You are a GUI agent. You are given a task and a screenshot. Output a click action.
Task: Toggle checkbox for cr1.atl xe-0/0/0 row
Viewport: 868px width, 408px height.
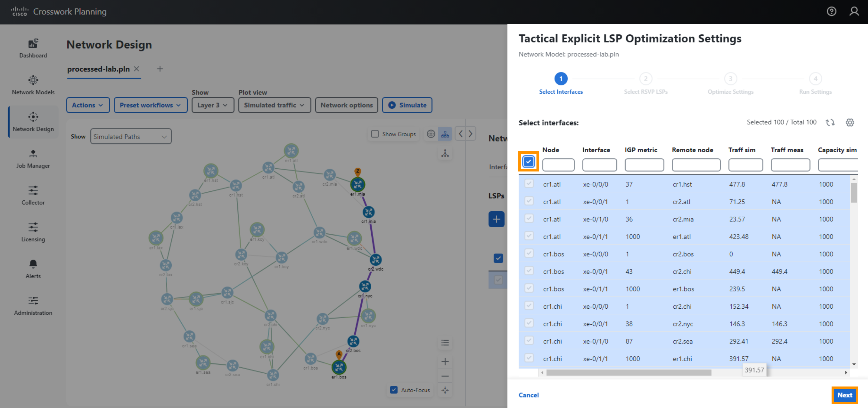point(529,184)
